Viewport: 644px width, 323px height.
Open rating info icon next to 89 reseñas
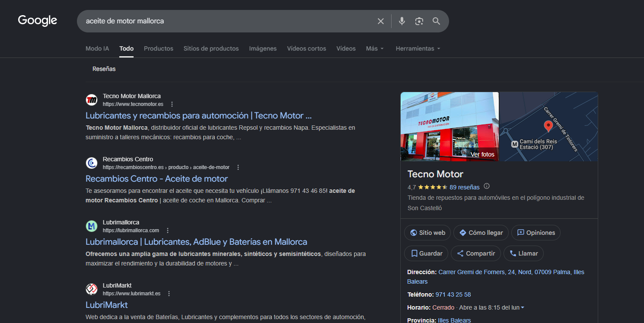tap(487, 186)
